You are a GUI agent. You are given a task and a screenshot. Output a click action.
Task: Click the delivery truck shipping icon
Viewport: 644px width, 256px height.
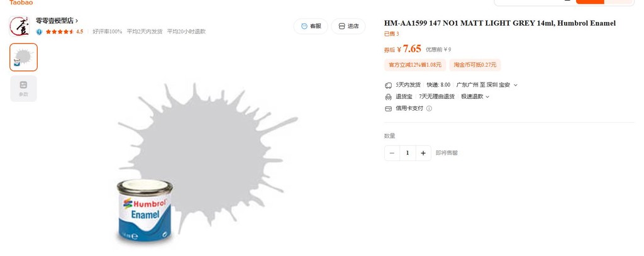tap(388, 85)
